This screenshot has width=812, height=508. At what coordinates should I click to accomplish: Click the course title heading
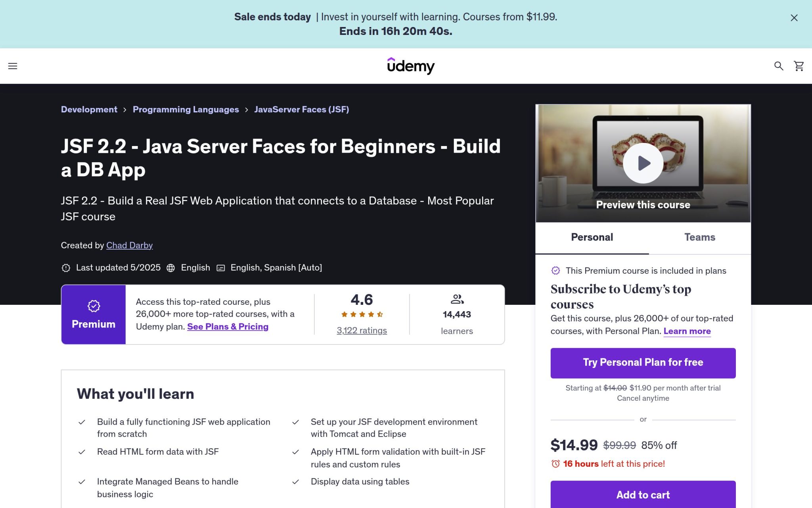coord(281,158)
